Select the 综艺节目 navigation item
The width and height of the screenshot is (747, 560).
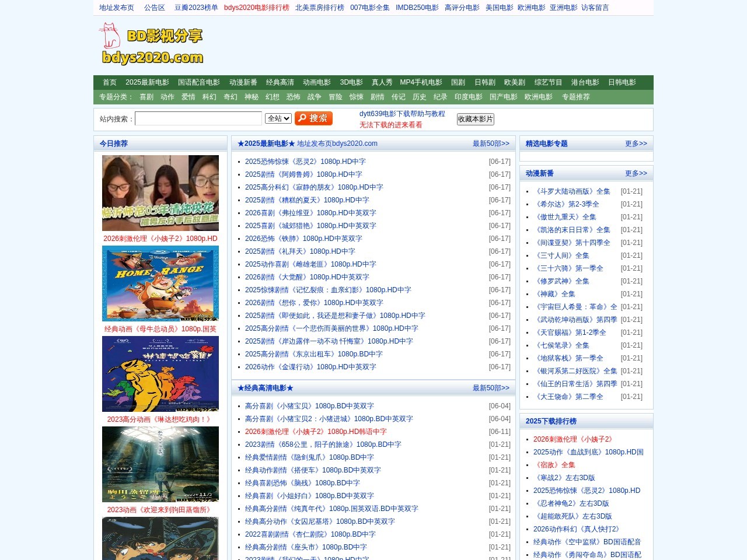pos(548,82)
